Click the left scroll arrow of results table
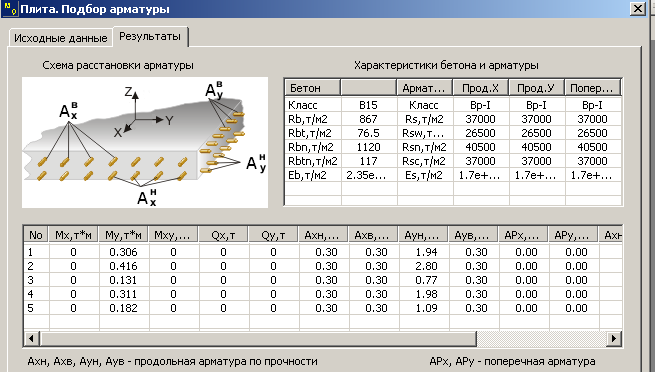 [32, 338]
